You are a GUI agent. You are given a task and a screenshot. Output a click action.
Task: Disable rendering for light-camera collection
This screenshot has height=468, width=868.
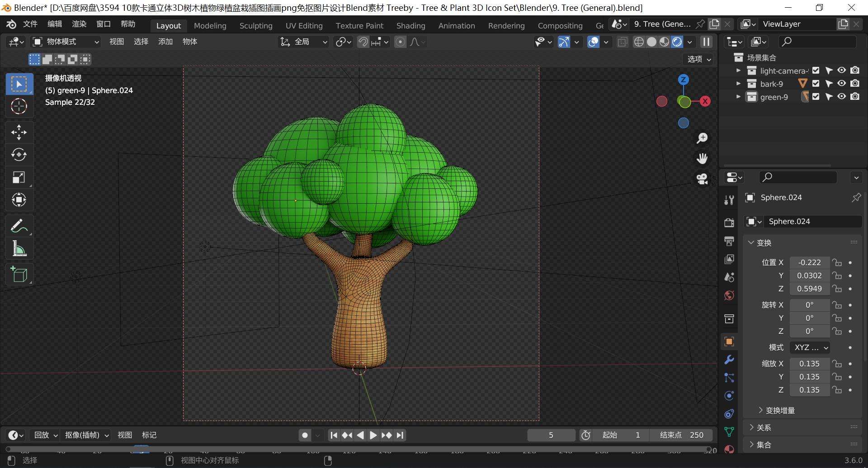pyautogui.click(x=854, y=70)
